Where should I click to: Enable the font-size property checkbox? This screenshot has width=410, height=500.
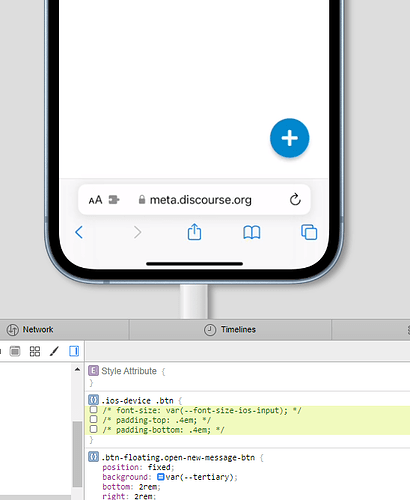(x=94, y=410)
